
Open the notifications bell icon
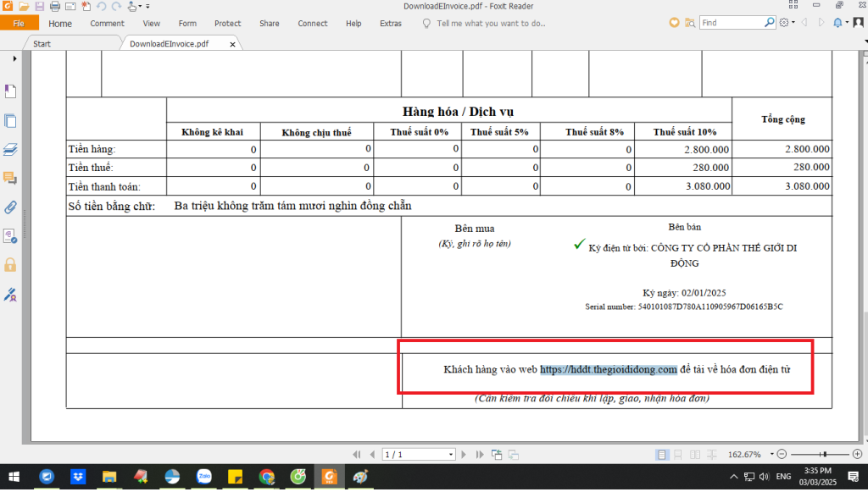[x=837, y=23]
